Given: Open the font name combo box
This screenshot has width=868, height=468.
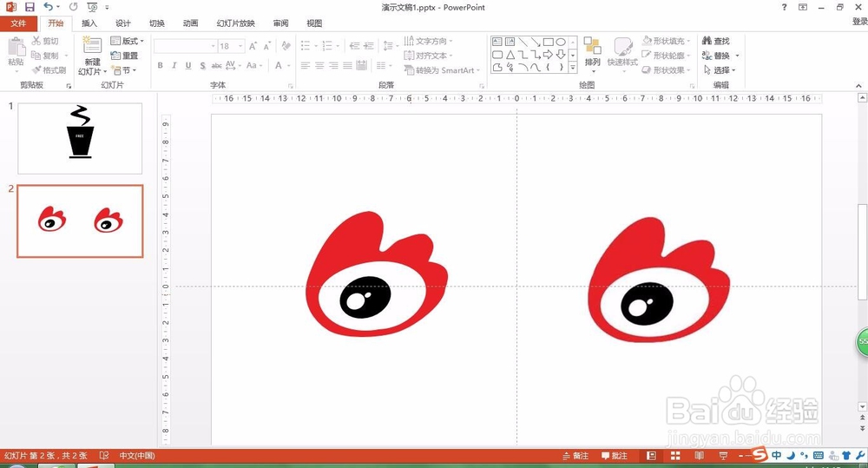Looking at the screenshot, I should pos(186,46).
